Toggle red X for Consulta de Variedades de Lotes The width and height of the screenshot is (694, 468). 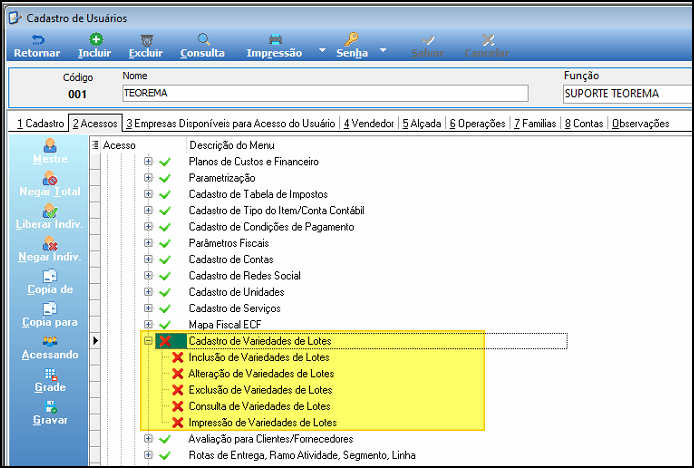[177, 406]
